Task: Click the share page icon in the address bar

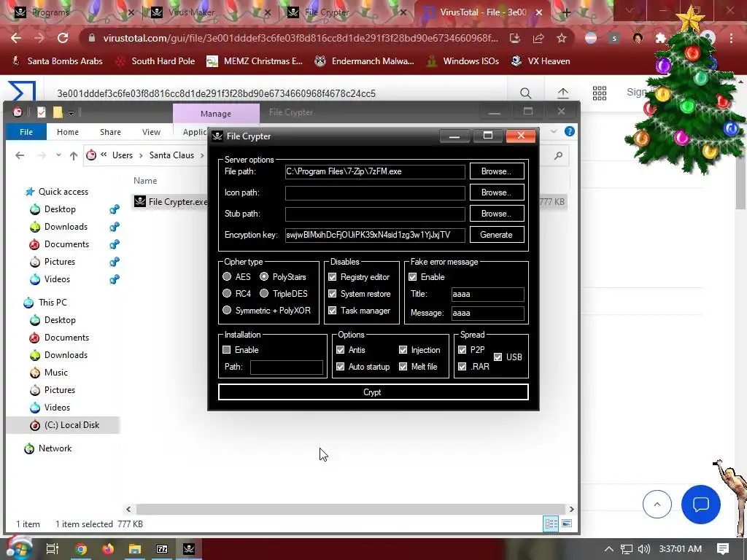Action: point(538,38)
